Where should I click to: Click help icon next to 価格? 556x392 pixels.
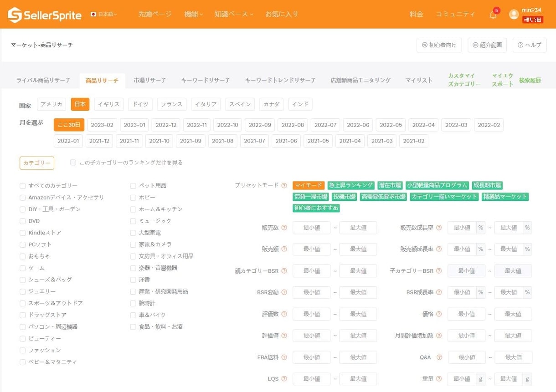tap(439, 314)
